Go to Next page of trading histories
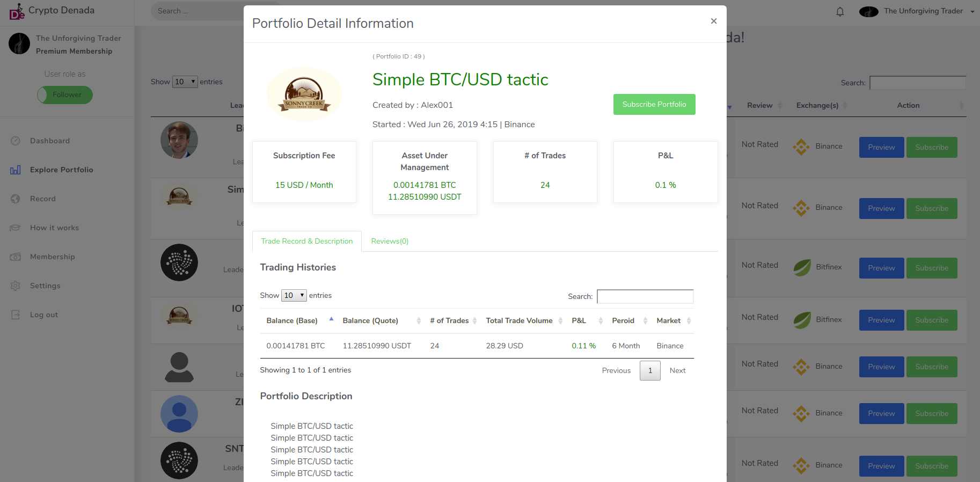This screenshot has height=482, width=980. [677, 370]
